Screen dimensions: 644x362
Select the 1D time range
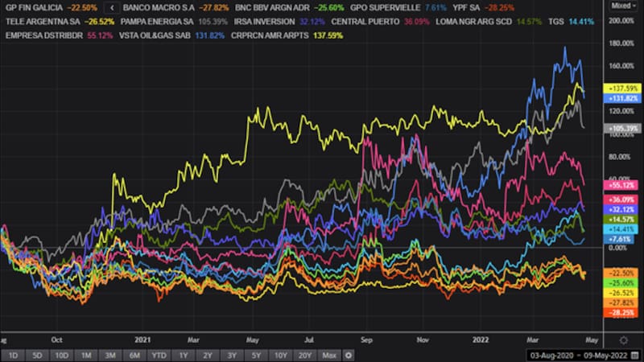(x=13, y=355)
